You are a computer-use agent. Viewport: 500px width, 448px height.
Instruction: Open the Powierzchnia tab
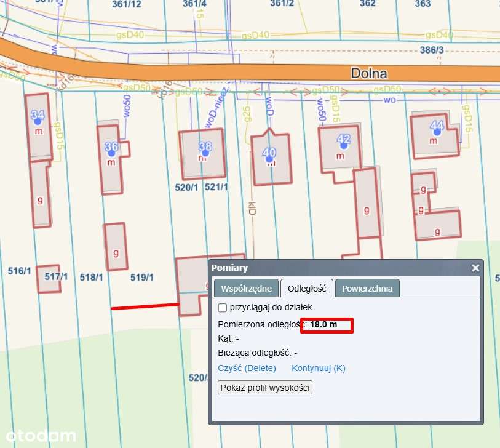pyautogui.click(x=367, y=289)
